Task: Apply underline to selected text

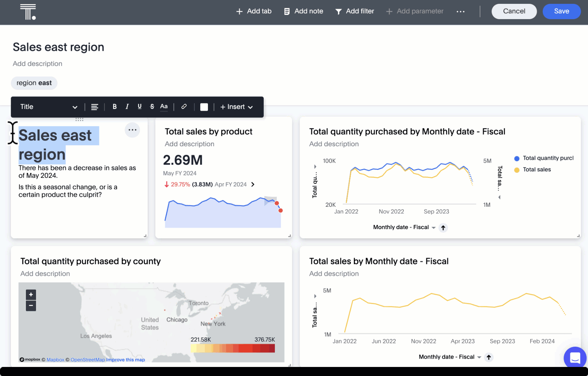Action: tap(139, 107)
